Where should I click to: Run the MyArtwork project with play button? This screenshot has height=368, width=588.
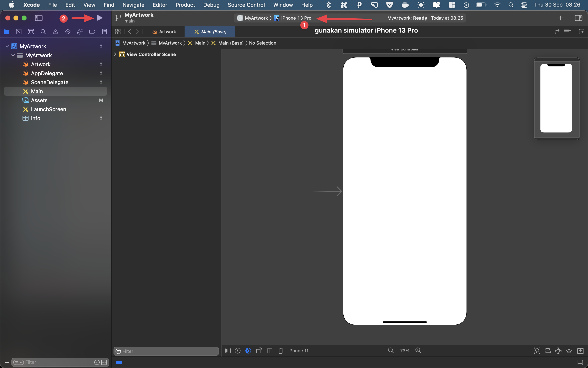tap(100, 18)
